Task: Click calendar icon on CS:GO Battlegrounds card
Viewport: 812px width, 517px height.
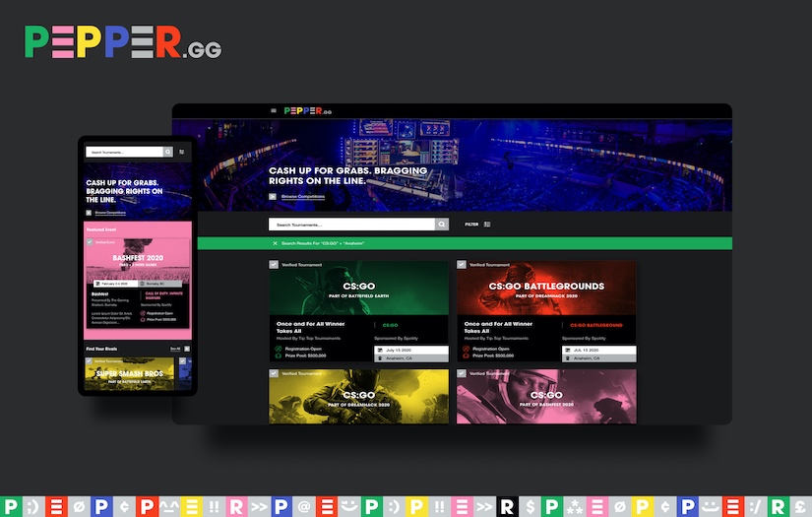Action: click(568, 351)
